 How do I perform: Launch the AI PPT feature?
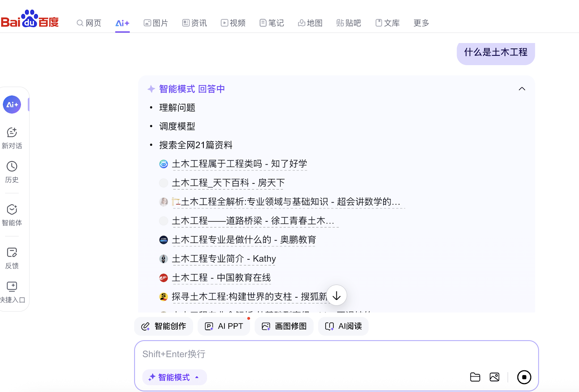[224, 326]
